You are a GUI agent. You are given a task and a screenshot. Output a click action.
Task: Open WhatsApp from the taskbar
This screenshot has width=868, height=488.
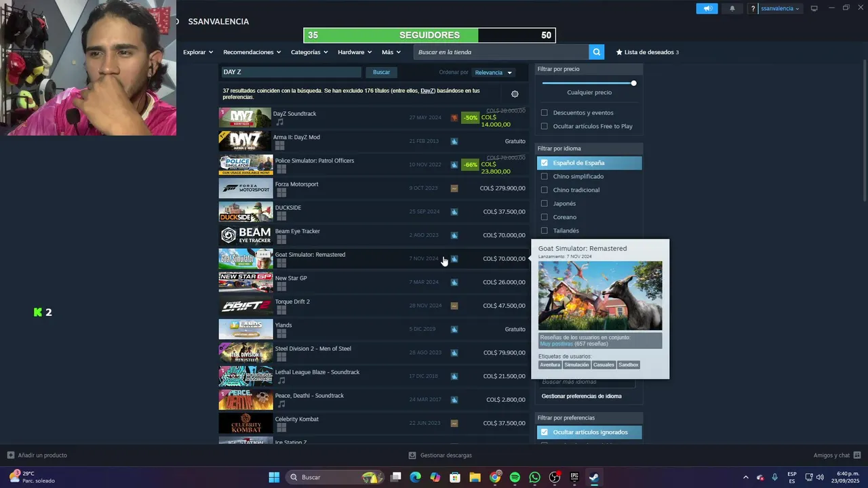(x=534, y=477)
